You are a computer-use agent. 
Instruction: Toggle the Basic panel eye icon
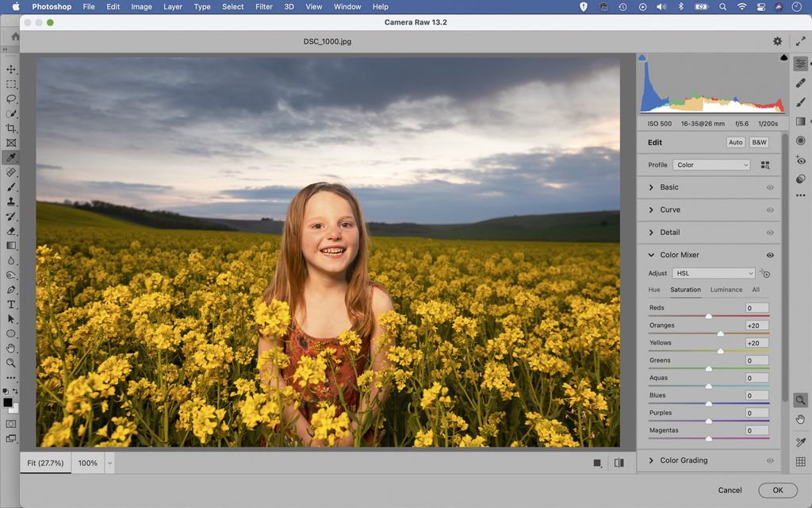[x=769, y=187]
